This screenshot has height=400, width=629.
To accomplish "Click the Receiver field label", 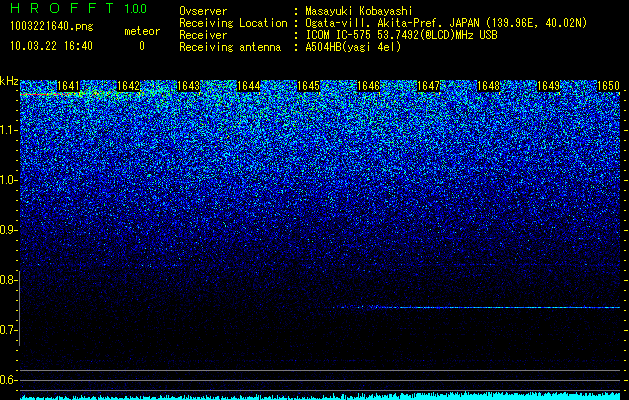I will tap(203, 35).
